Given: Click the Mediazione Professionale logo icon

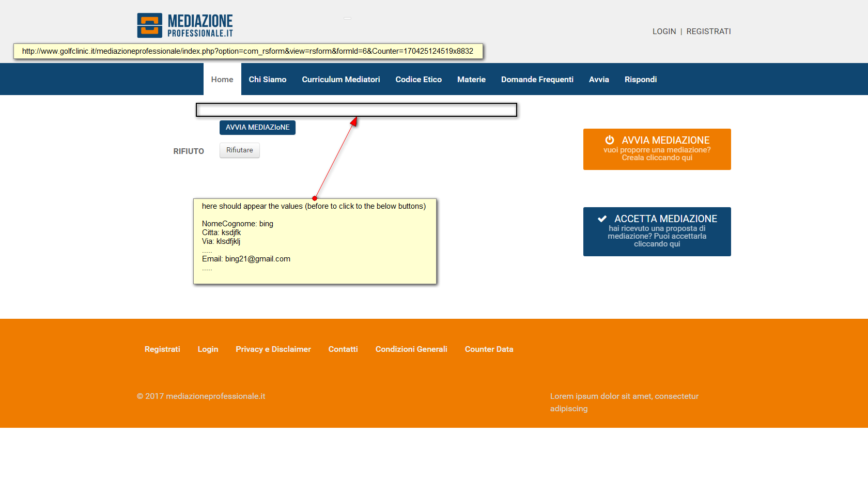Looking at the screenshot, I should coord(150,25).
